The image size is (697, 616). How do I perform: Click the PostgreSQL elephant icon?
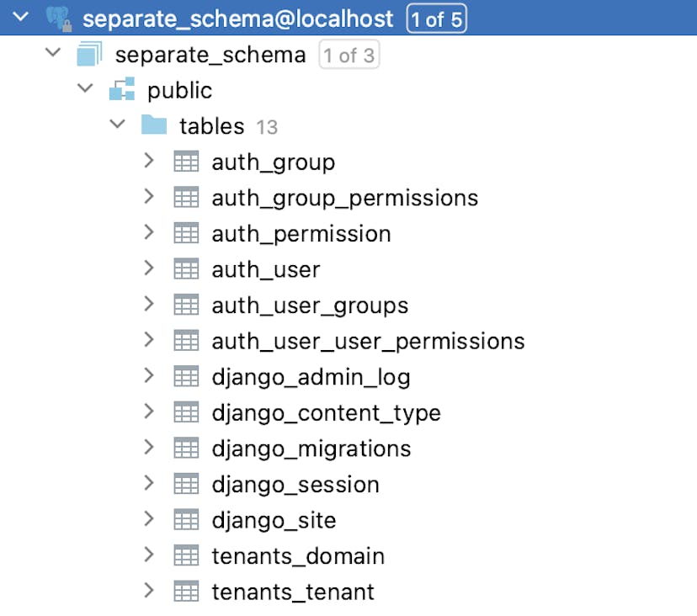pos(57,17)
